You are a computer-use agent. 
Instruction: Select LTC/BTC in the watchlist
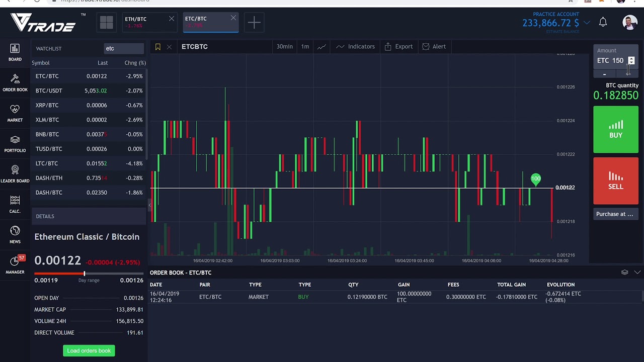89,164
